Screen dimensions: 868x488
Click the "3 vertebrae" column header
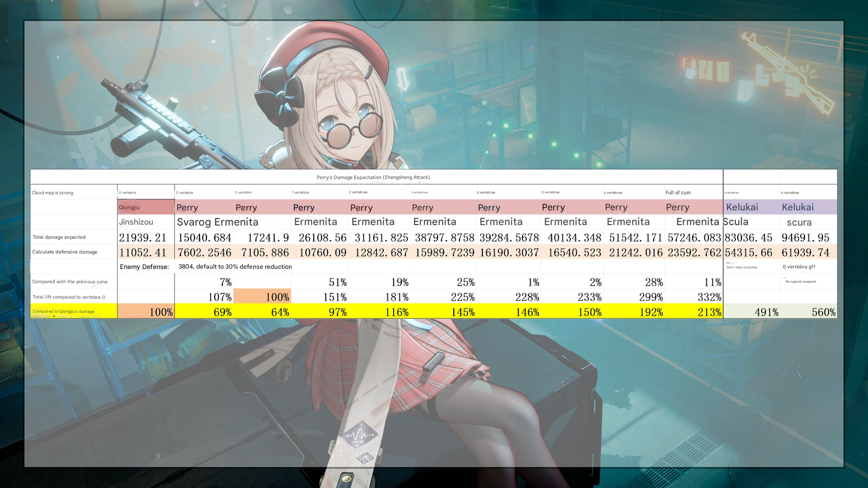pos(419,192)
